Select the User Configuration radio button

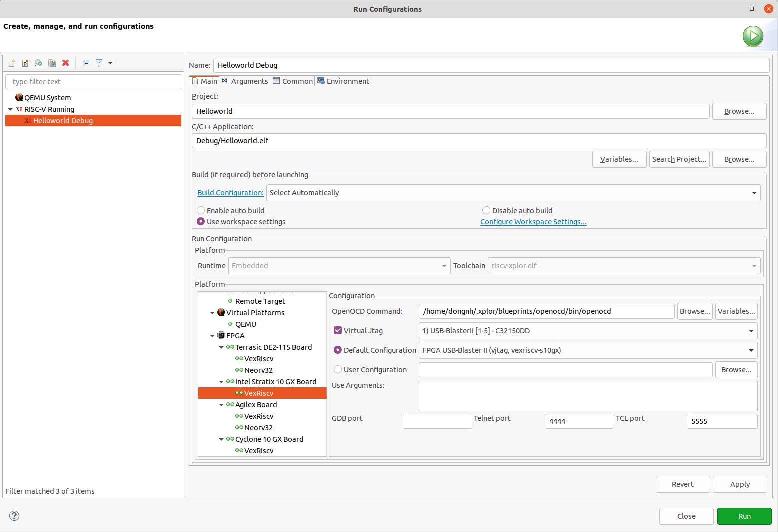click(x=338, y=369)
